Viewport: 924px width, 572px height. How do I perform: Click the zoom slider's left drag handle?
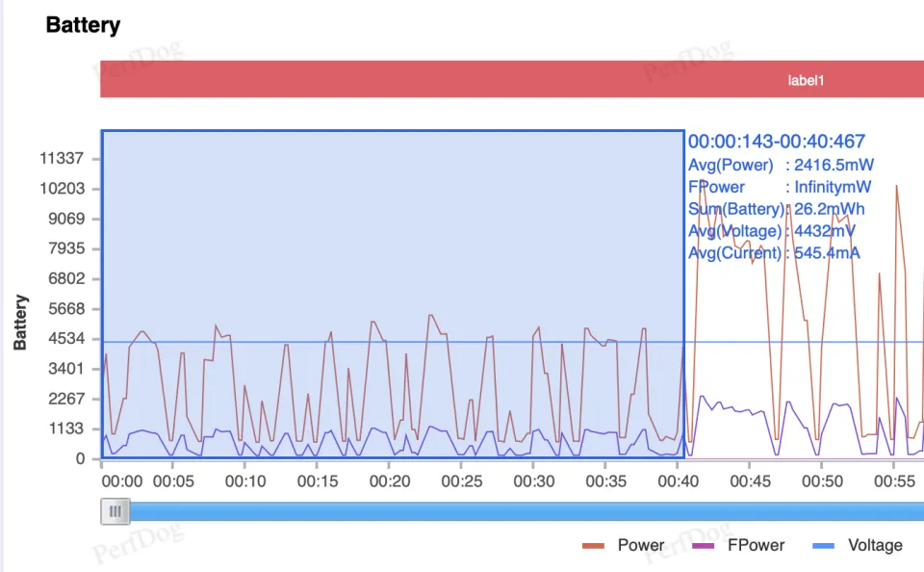[115, 511]
